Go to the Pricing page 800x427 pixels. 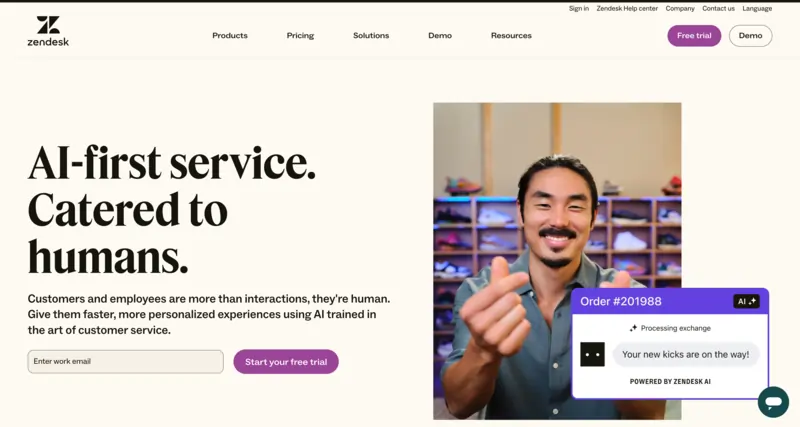coord(300,36)
